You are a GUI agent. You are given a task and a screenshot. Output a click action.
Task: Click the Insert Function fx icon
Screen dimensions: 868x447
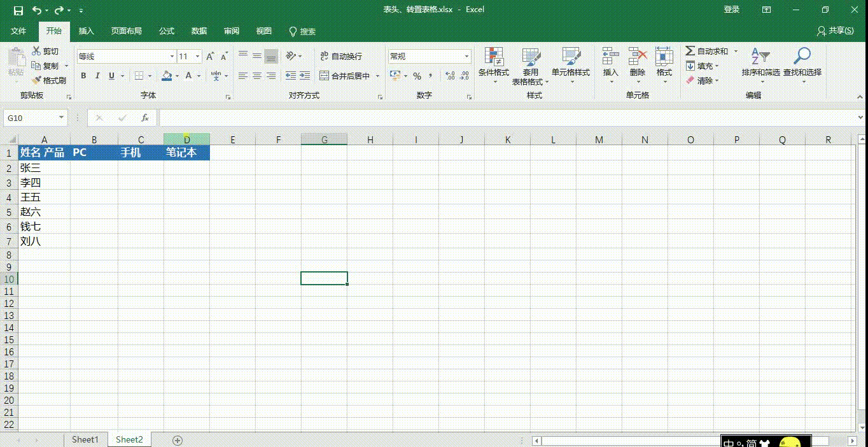point(145,118)
